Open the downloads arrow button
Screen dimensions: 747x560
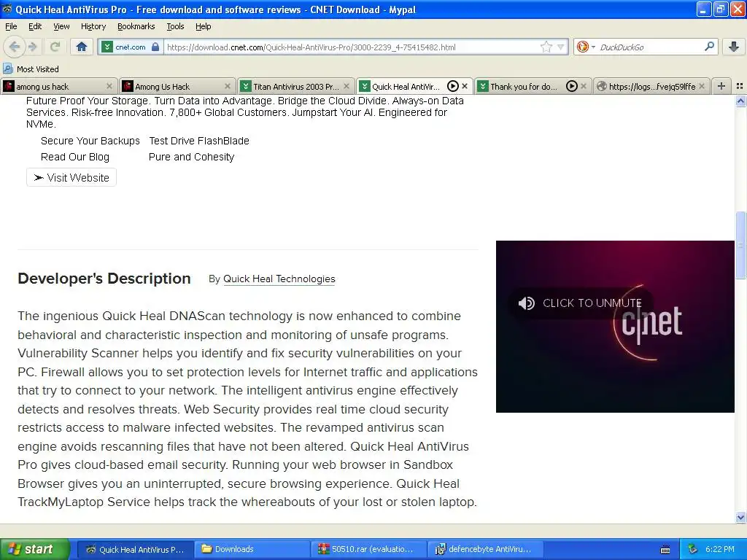[x=734, y=47]
